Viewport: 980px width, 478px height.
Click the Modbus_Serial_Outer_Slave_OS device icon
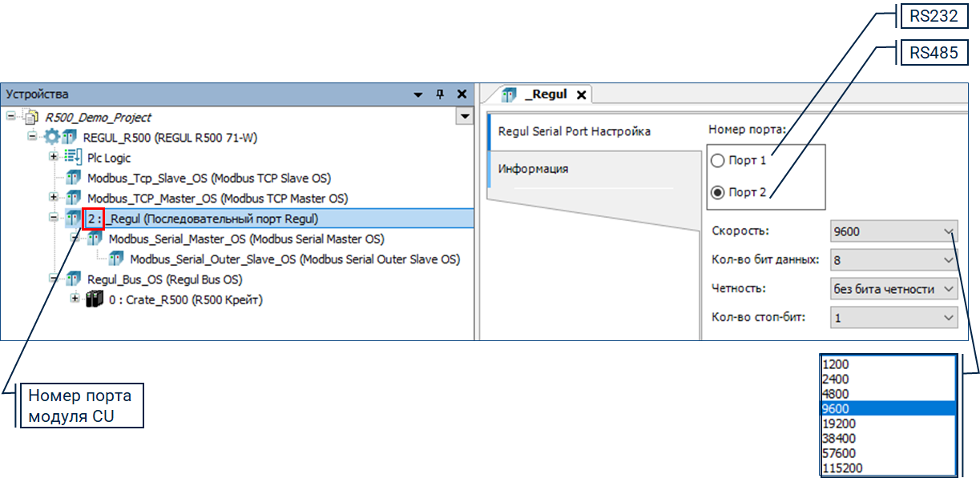pyautogui.click(x=116, y=259)
